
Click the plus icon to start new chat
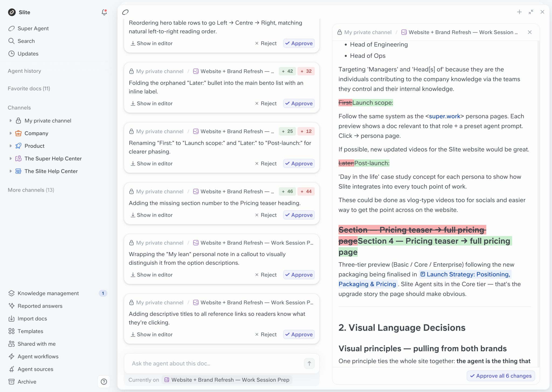(x=519, y=12)
